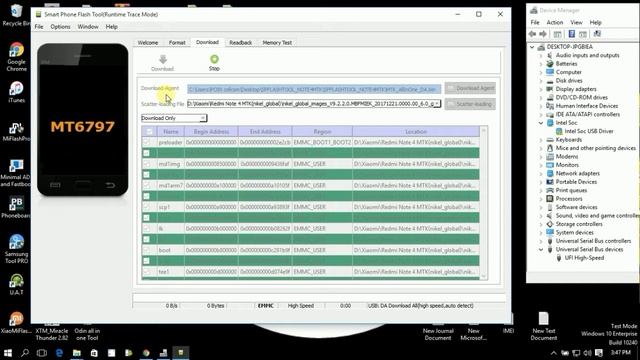This screenshot has width=640, height=360.
Task: Launch Microsoft Edge from the taskbar
Action: pyautogui.click(x=59, y=353)
